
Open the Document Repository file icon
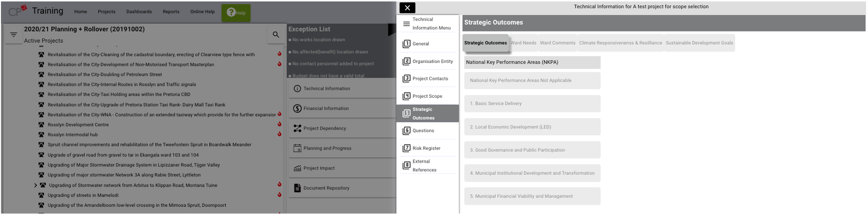coord(297,188)
